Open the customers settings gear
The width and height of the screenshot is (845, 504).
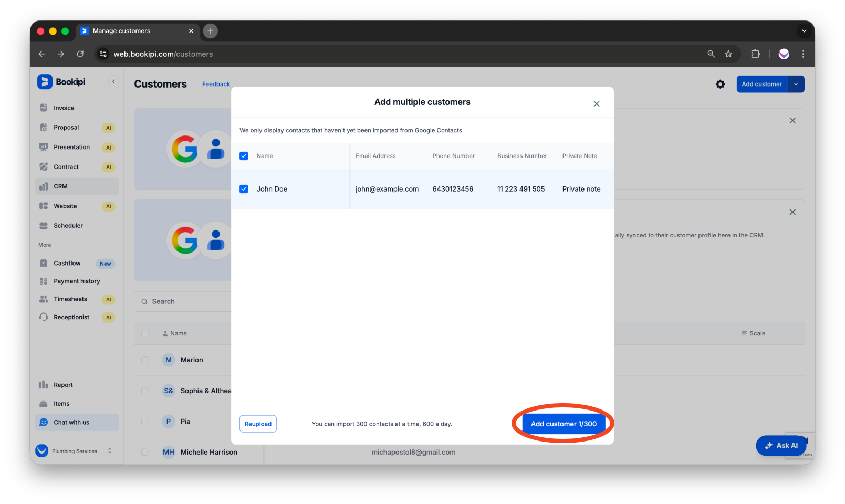[x=720, y=84]
